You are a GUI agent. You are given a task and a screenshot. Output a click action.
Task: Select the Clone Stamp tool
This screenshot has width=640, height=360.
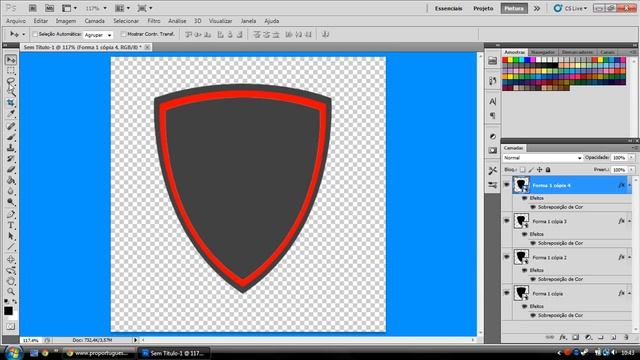tap(11, 148)
